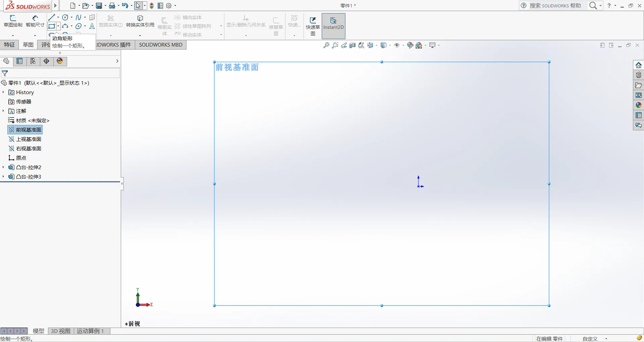Click the 草图绘制 sketch button
Image resolution: width=644 pixels, height=342 pixels.
13,21
